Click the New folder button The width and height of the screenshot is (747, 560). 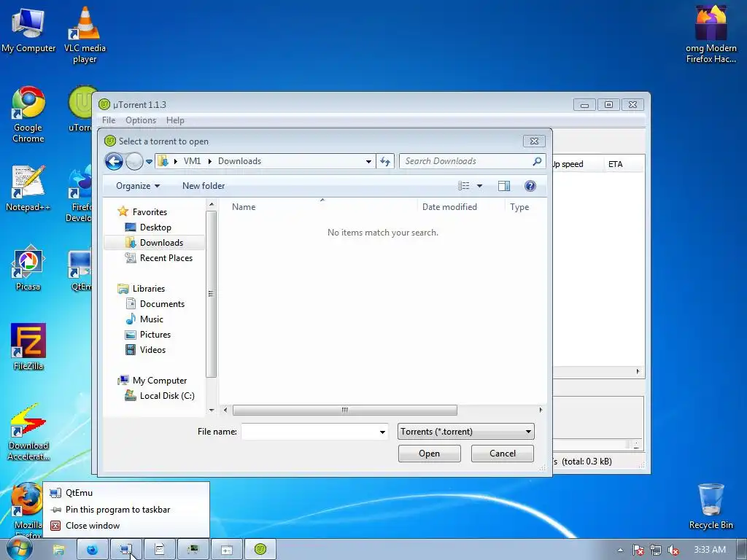click(204, 186)
